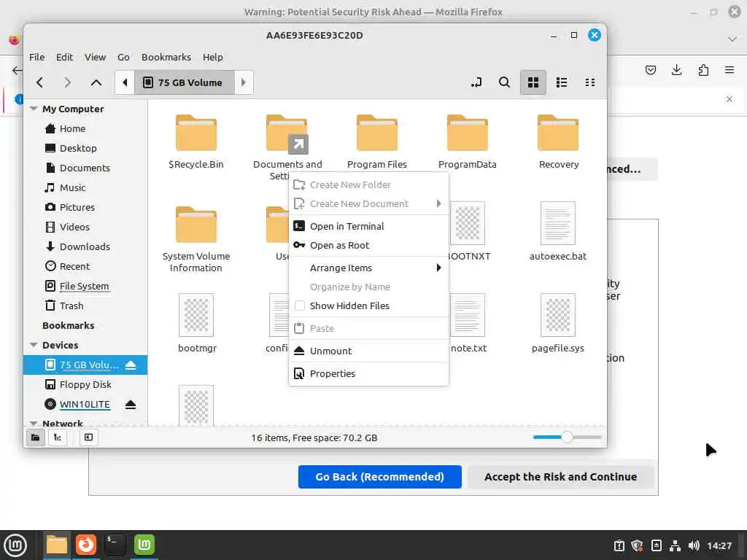The height and width of the screenshot is (560, 747).
Task: Select the $Recycle.Bin folder
Action: click(x=196, y=141)
